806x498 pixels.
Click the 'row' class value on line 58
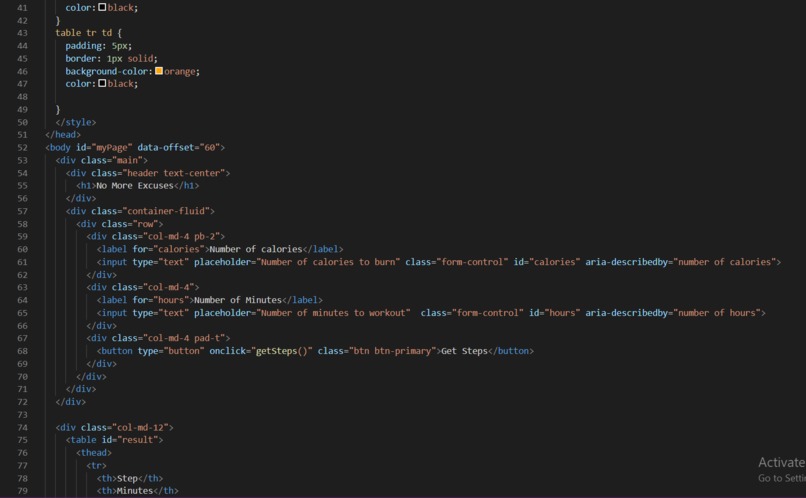coord(145,224)
